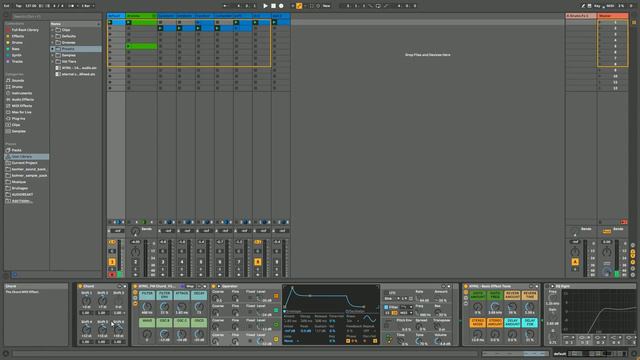Image resolution: width=640 pixels, height=360 pixels.
Task: Toggle the browser preview headphone icon
Action: pos(14,275)
